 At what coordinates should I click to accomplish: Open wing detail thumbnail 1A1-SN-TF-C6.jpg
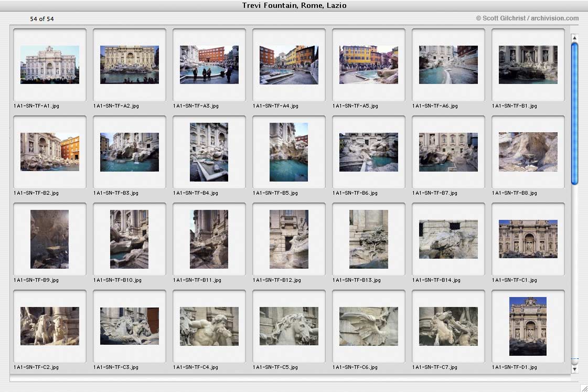369,326
